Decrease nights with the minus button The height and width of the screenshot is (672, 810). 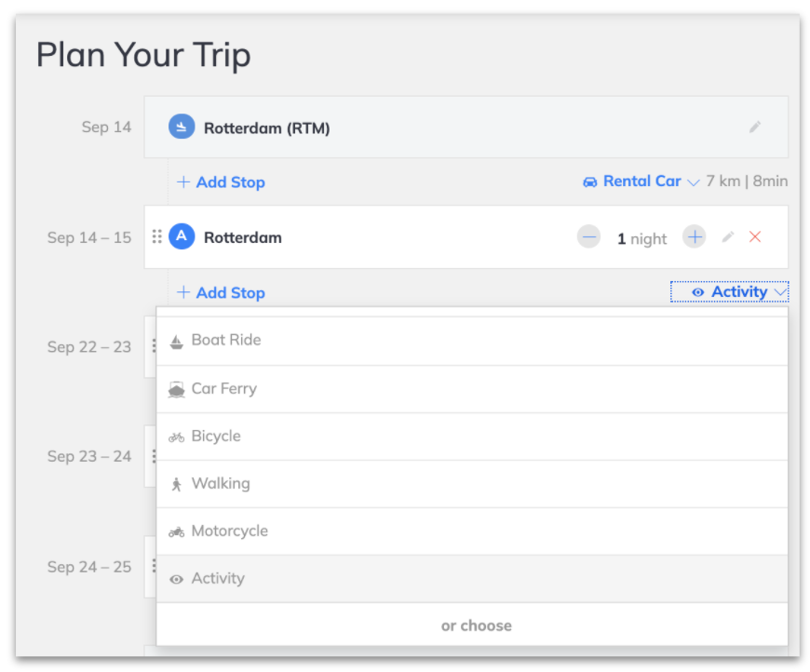[x=588, y=237]
